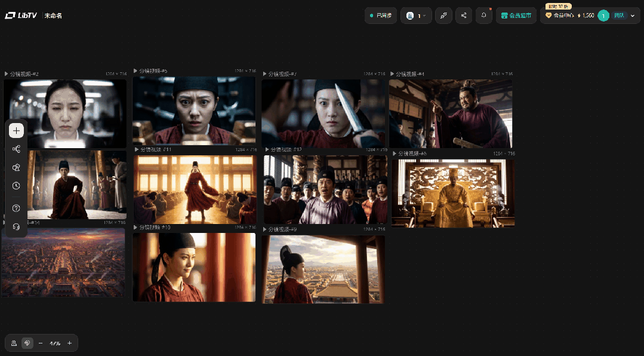This screenshot has width=644, height=356.
Task: Toggle the highlighted snap icon in bottom bar
Action: point(27,343)
